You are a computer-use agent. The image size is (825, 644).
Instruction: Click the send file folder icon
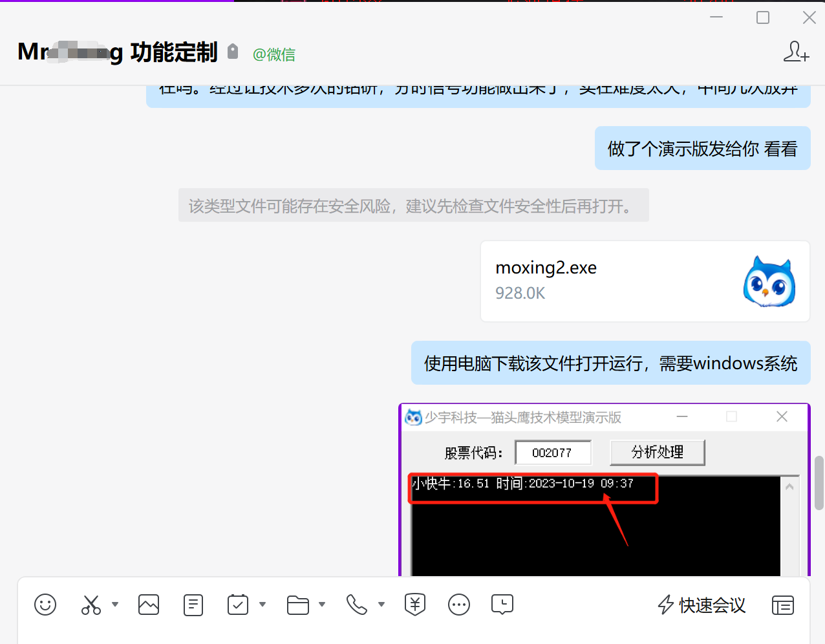[x=297, y=605]
